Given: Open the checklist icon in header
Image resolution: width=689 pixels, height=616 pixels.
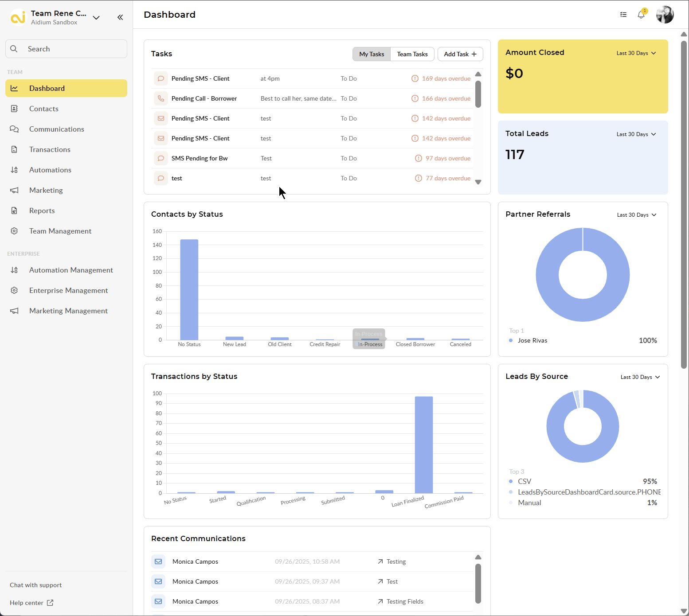Looking at the screenshot, I should click(623, 15).
